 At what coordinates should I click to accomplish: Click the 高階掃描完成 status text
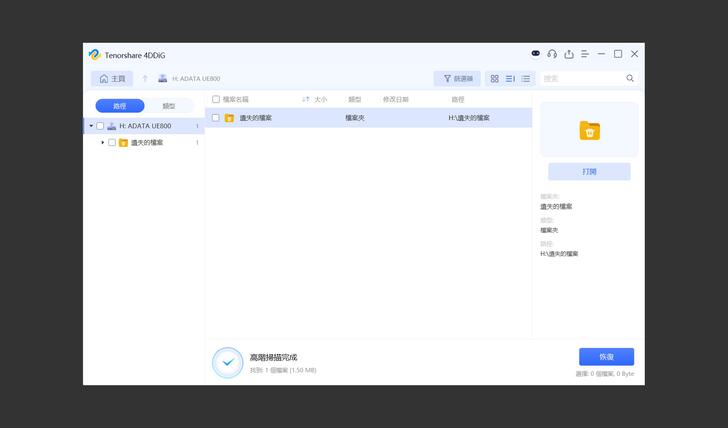273,357
